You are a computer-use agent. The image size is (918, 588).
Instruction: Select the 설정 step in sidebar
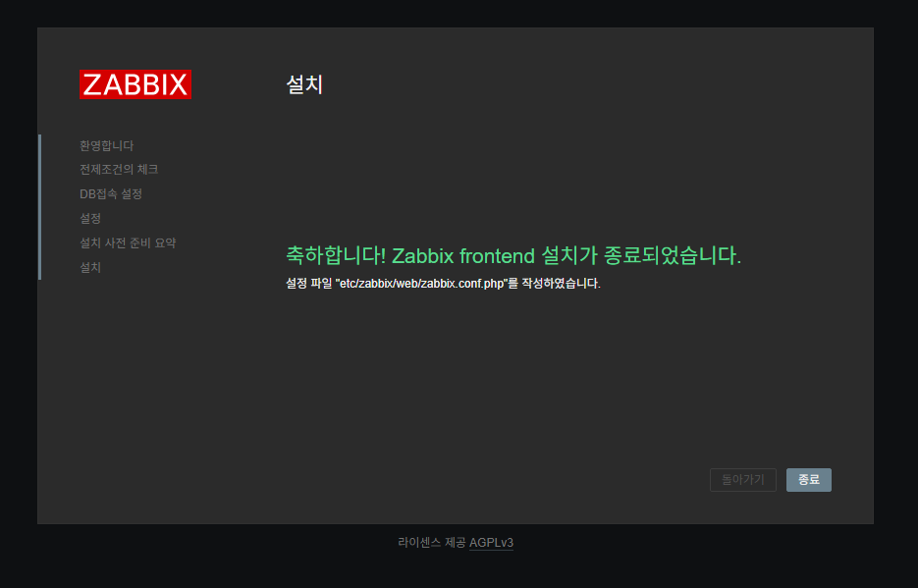click(x=90, y=218)
